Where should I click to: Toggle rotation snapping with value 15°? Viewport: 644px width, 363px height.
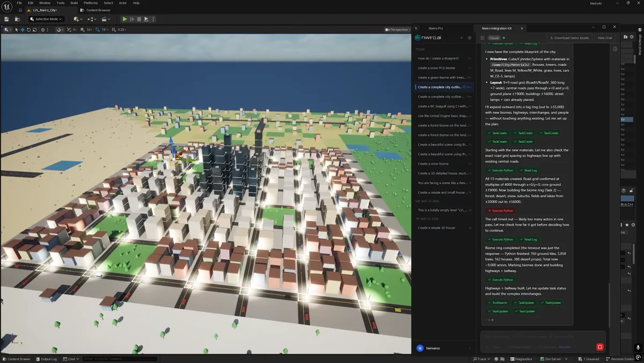[102, 30]
